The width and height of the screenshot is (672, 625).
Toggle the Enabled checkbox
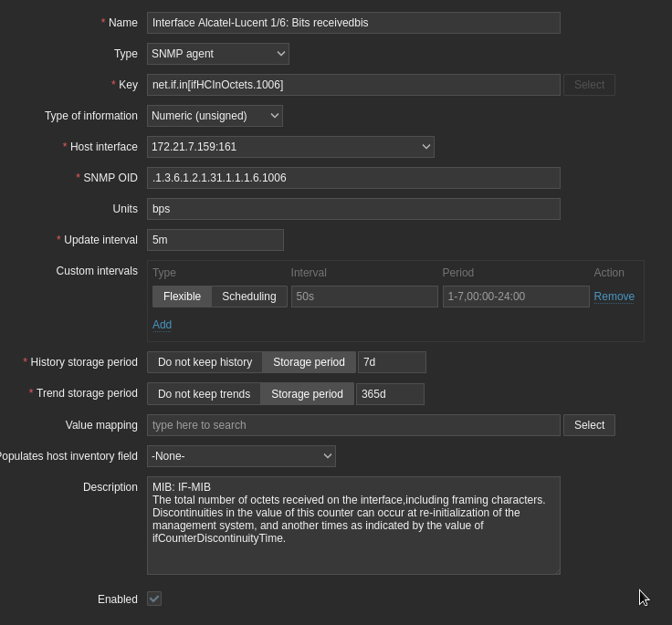154,599
